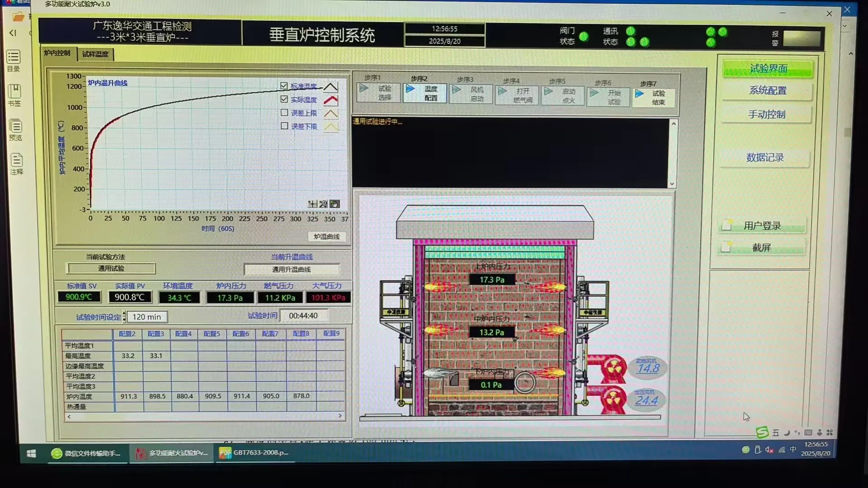
Task: Select the crosshair cursor tool above the chart
Action: click(x=312, y=204)
